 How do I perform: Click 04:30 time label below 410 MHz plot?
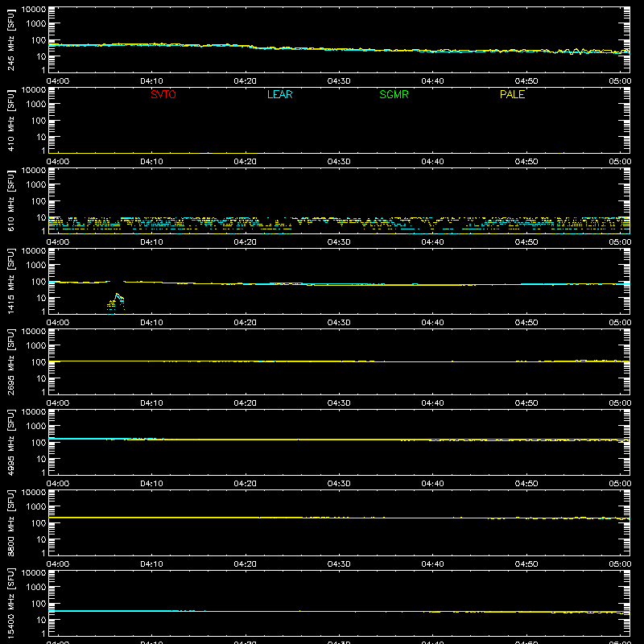(x=339, y=162)
